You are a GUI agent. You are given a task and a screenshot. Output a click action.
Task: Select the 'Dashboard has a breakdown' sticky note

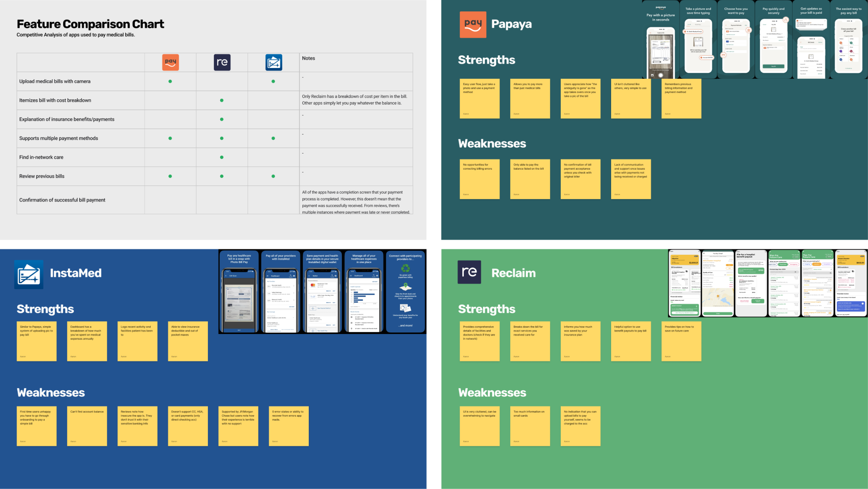click(87, 341)
